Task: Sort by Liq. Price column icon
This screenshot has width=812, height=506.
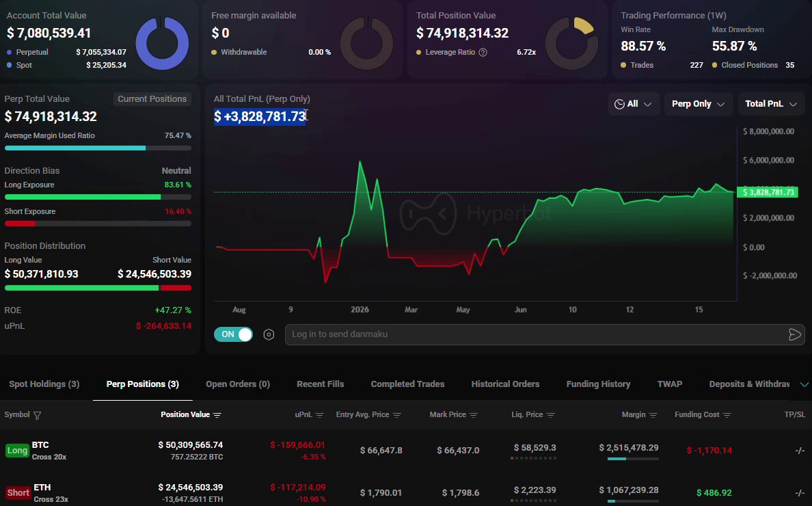Action: (550, 415)
